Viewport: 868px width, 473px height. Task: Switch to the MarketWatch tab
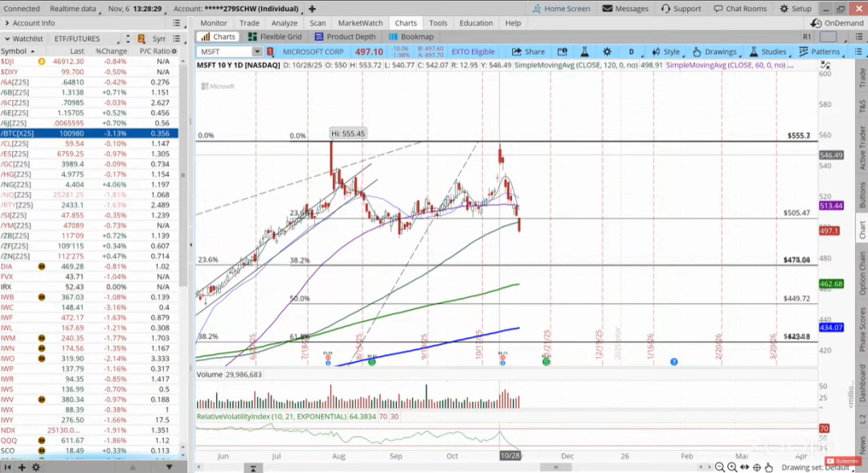(360, 23)
